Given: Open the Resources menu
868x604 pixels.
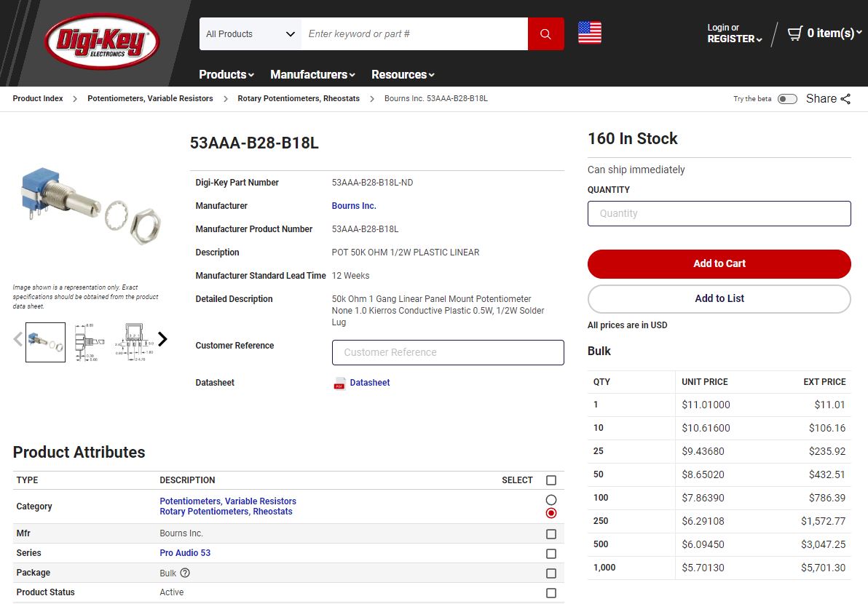Looking at the screenshot, I should (x=403, y=75).
